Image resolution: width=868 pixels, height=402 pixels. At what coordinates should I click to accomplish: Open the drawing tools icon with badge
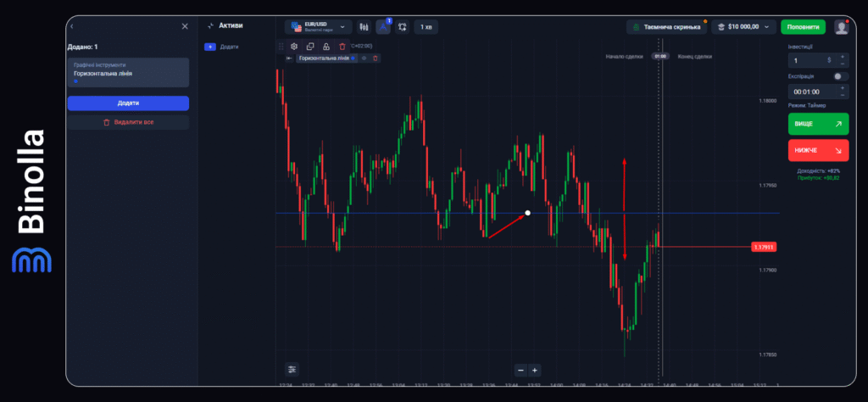click(383, 27)
